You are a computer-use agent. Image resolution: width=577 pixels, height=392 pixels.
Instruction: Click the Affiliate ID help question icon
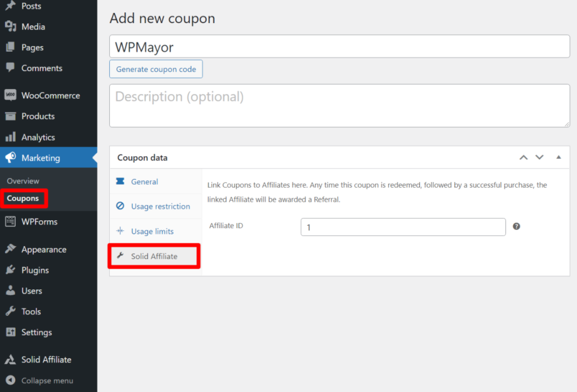click(x=516, y=226)
